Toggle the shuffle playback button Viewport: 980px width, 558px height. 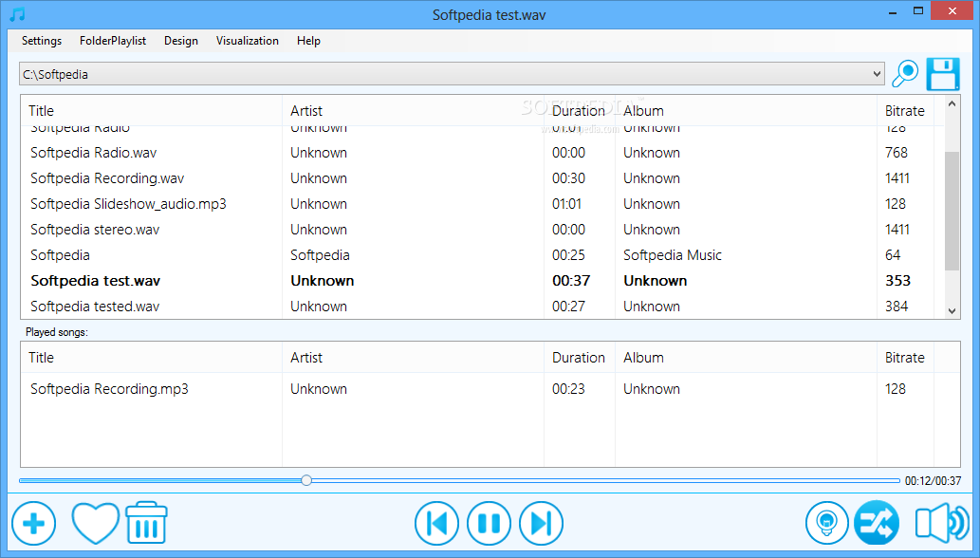click(x=877, y=523)
